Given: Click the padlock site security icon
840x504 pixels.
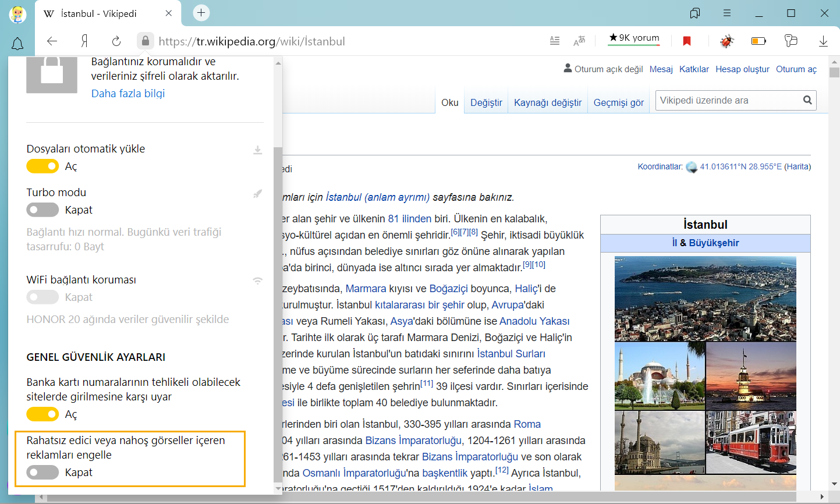Looking at the screenshot, I should (146, 41).
